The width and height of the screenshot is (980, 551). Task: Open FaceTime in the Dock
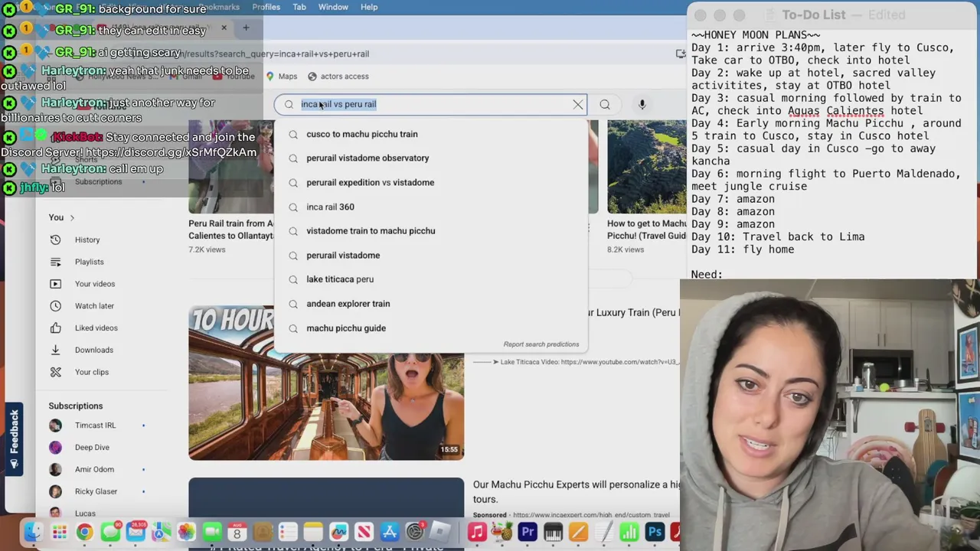[x=212, y=532]
